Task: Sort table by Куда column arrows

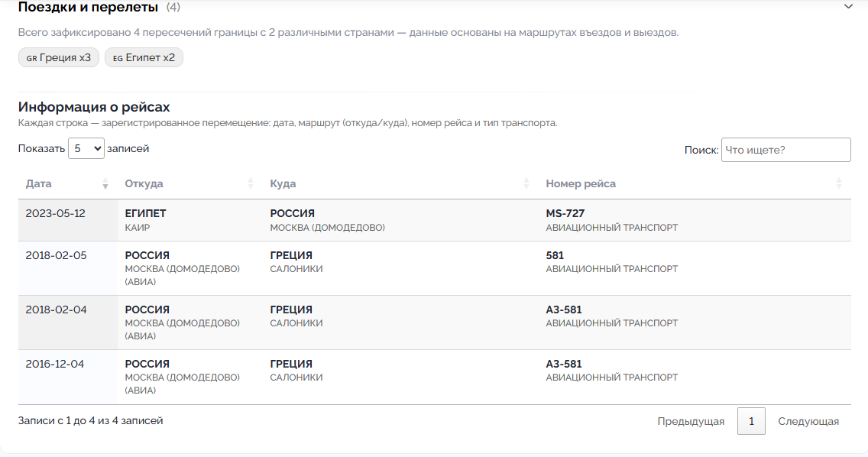Action: [526, 184]
